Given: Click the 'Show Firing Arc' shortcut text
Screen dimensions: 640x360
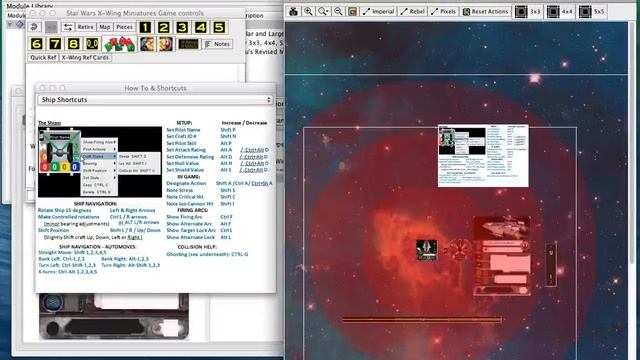Looking at the screenshot, I should pos(184,217).
